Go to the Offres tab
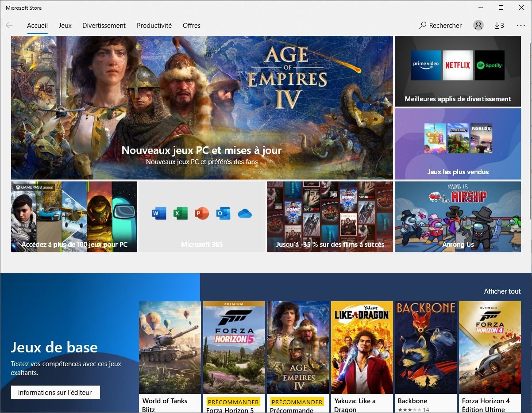Viewport: 532px width, 413px height. point(192,26)
